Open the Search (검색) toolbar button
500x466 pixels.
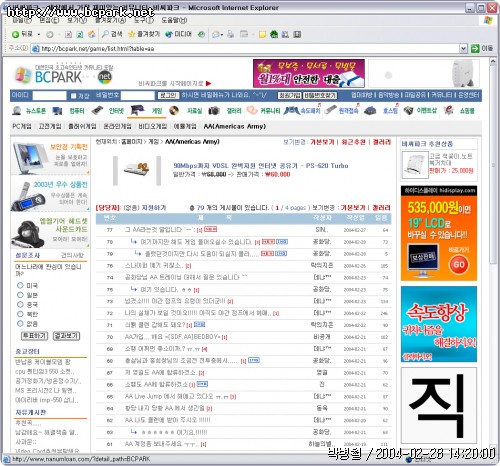tap(112, 34)
